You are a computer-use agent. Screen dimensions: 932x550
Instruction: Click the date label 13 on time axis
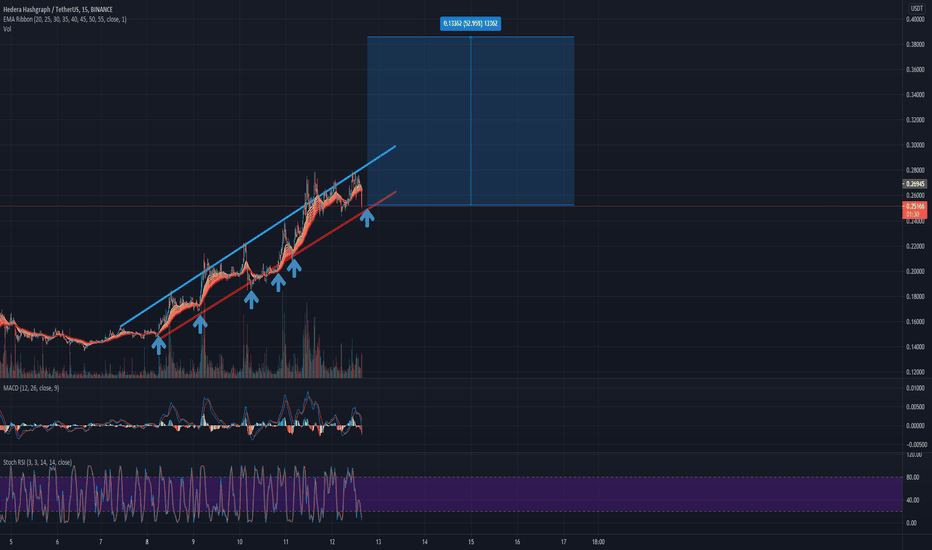point(378,542)
